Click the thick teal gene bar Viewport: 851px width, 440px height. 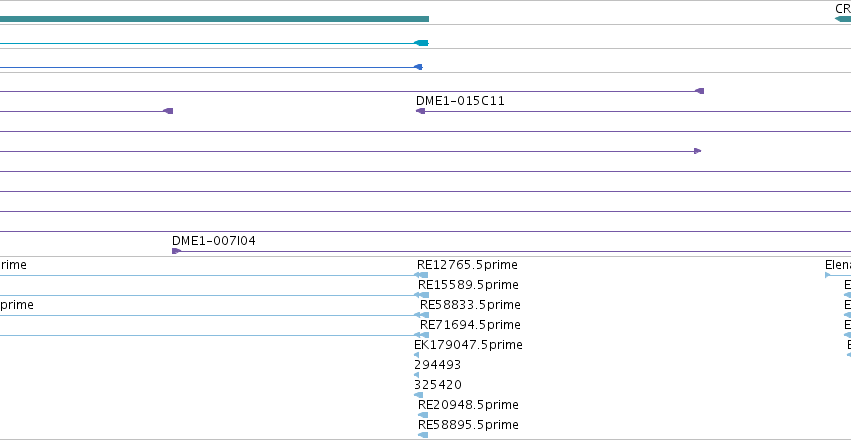tap(214, 19)
